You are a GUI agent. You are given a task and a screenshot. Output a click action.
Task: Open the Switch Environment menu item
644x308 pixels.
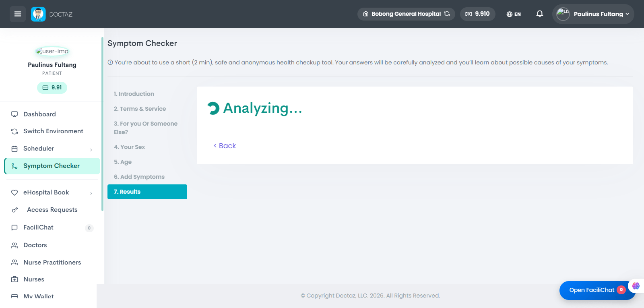(x=52, y=131)
